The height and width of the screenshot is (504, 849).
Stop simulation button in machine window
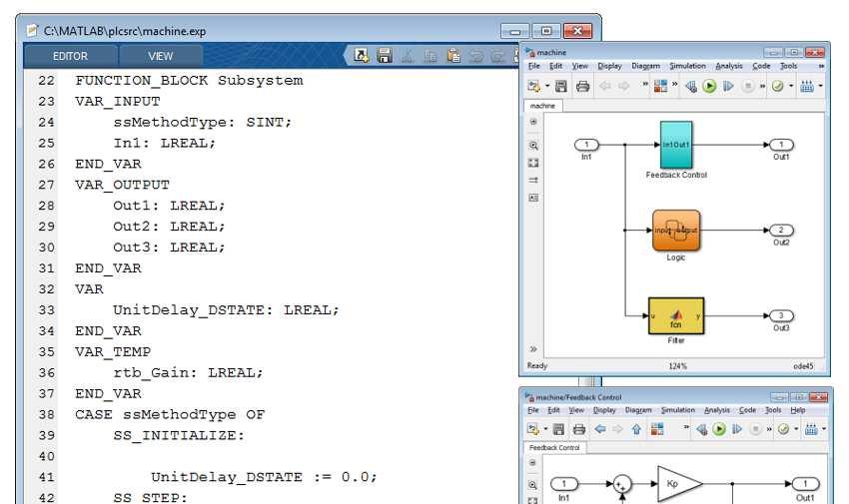coord(748,86)
